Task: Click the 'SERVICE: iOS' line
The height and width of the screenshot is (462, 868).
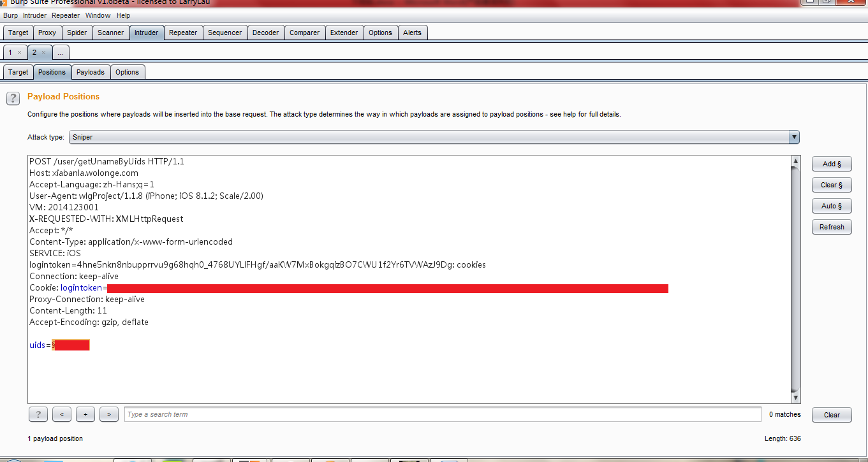Action: pos(55,254)
